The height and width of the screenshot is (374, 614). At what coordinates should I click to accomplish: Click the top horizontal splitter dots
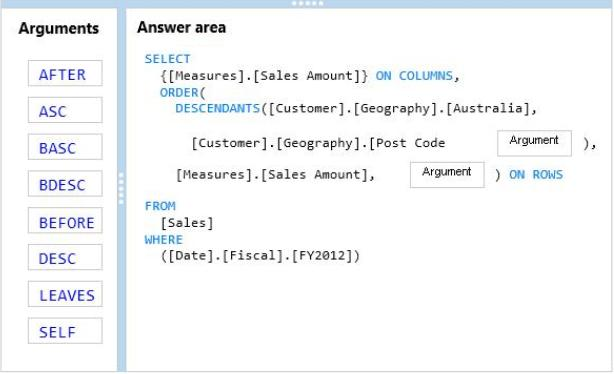[307, 4]
